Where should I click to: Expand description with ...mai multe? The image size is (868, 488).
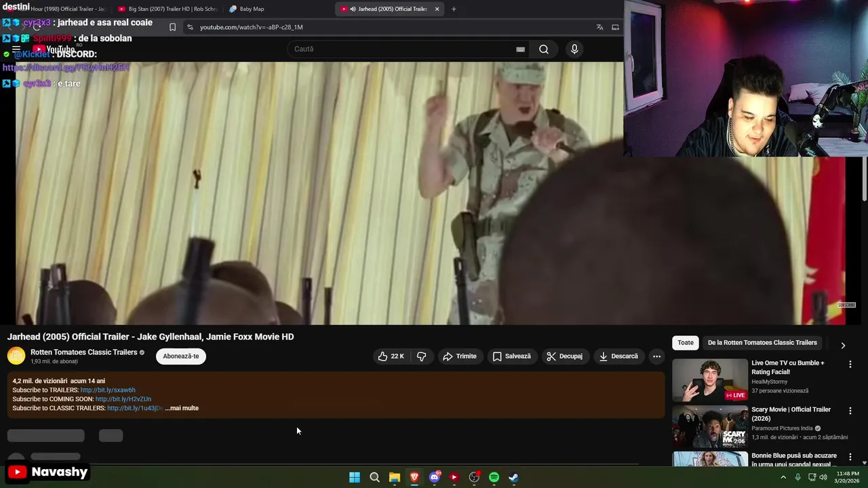[182, 408]
